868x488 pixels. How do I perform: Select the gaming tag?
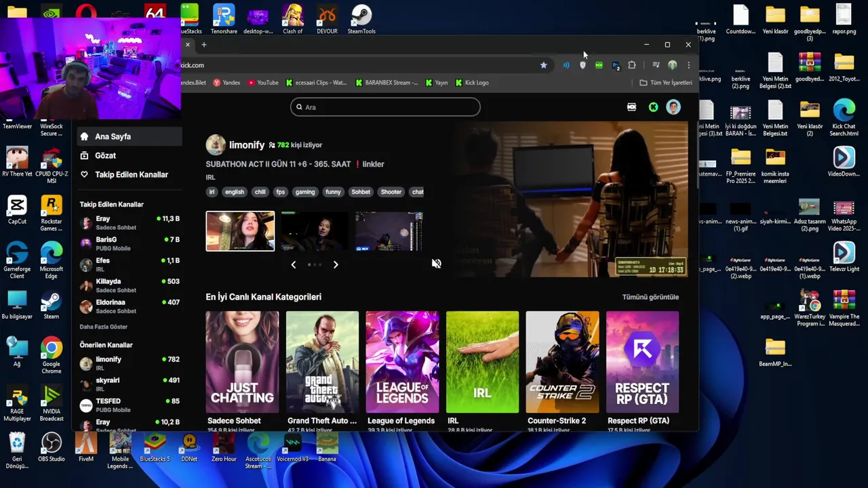305,192
